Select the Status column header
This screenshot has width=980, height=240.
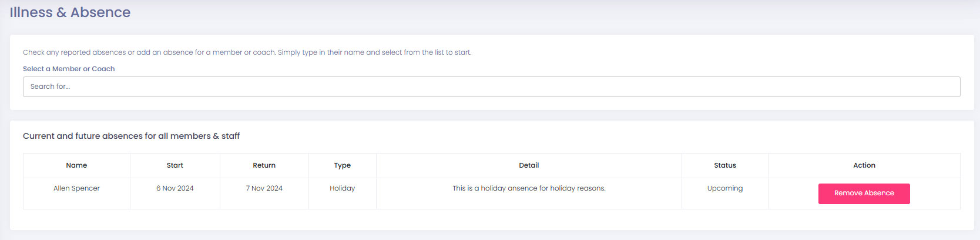(724, 165)
